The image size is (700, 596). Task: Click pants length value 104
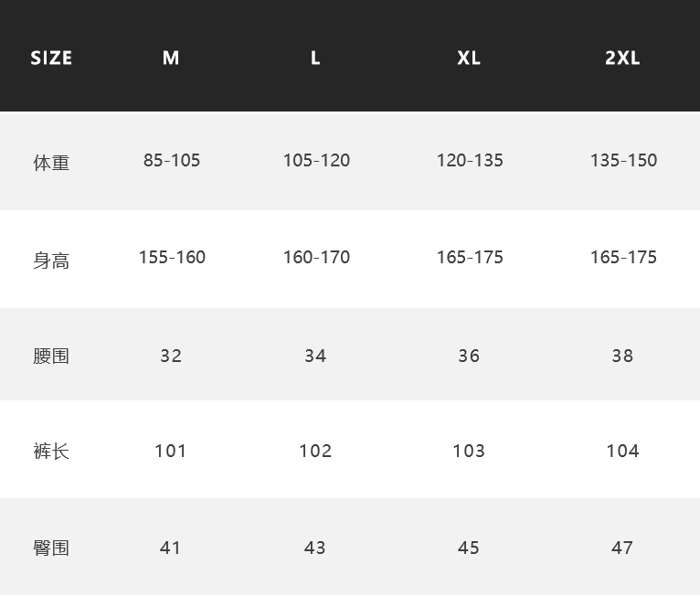tap(622, 451)
